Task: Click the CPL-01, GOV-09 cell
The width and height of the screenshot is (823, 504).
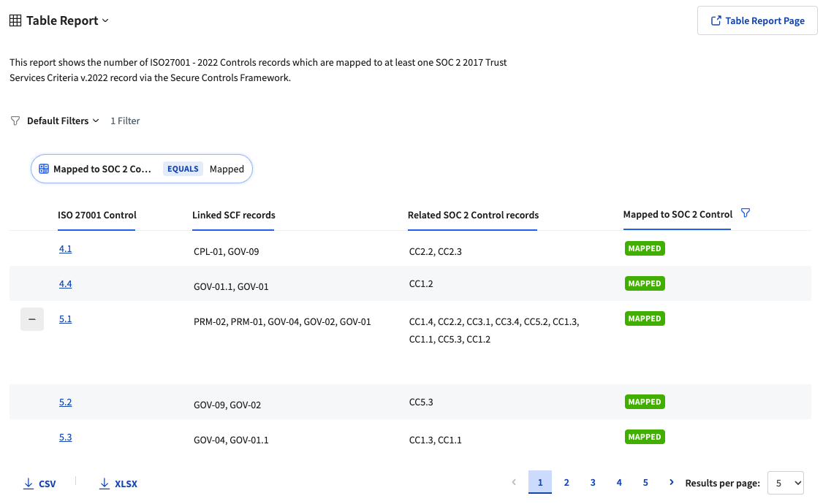Action: [227, 252]
